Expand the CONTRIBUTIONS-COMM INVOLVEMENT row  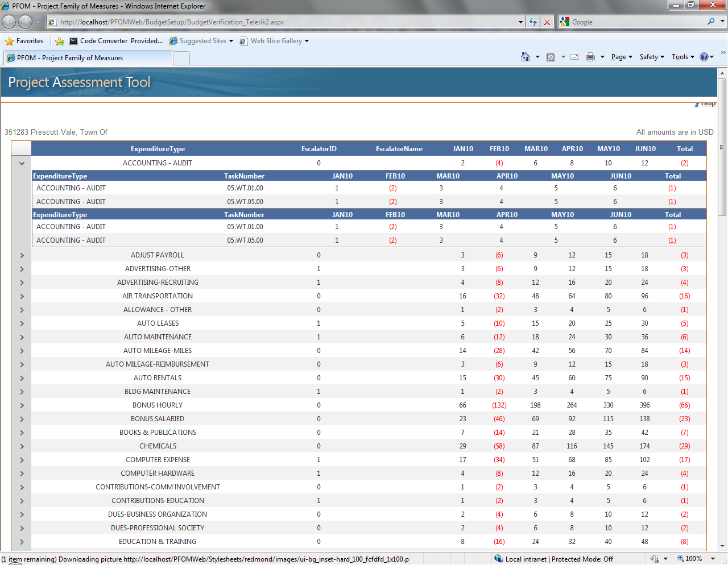click(22, 487)
